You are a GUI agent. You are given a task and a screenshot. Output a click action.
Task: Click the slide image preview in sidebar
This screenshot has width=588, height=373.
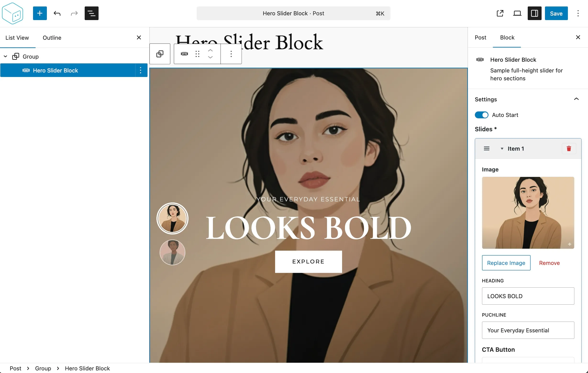coord(528,213)
